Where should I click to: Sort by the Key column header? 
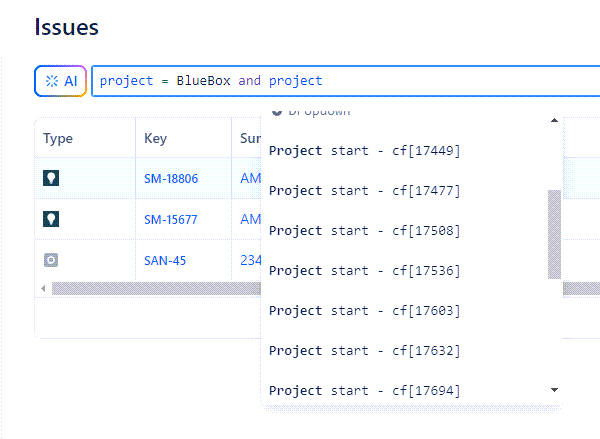[155, 139]
